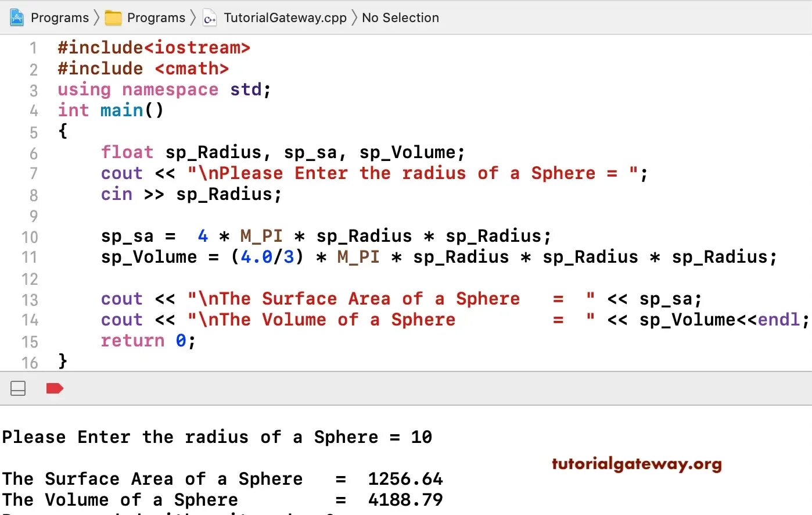Click line number 10 in gutter

(30, 237)
